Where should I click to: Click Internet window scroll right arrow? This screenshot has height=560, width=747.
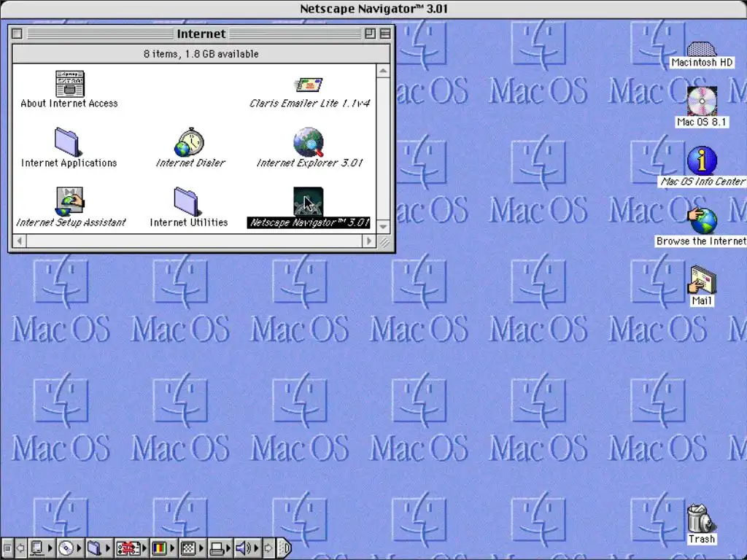[368, 241]
